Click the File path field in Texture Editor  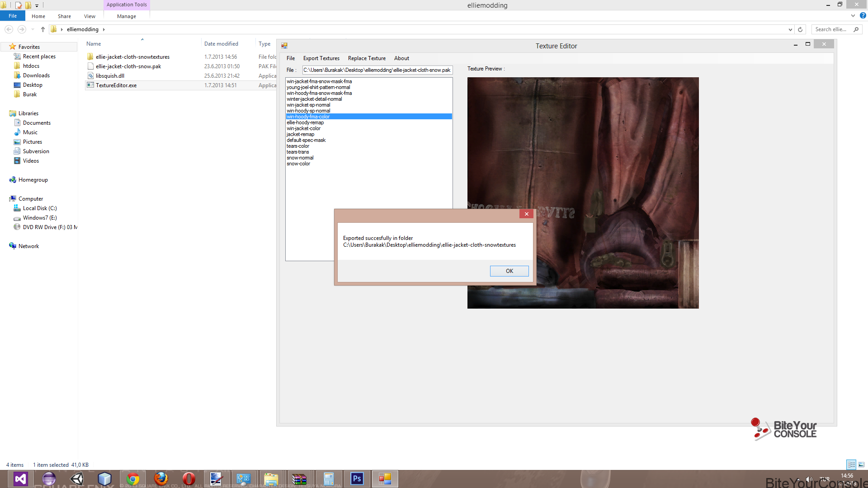coord(377,70)
